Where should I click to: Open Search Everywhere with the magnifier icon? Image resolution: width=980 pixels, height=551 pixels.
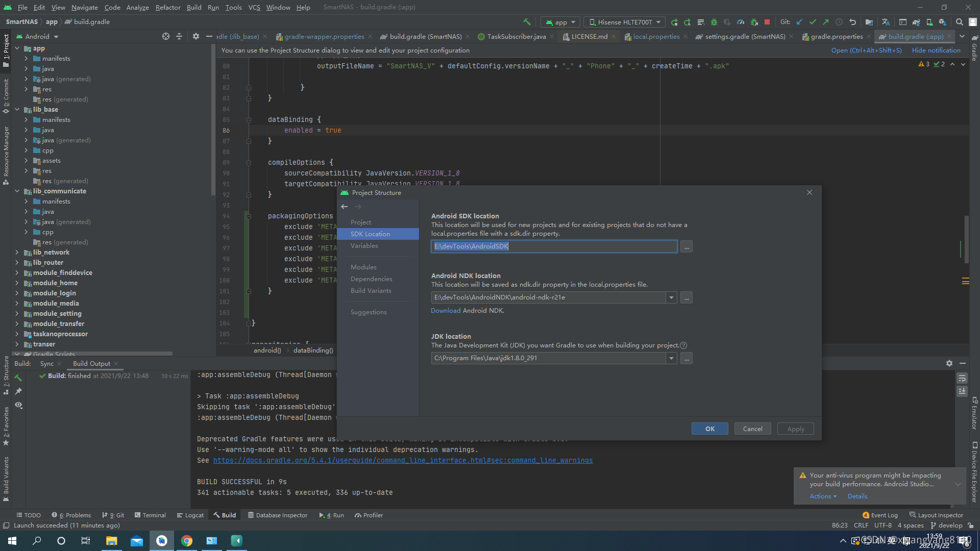[x=960, y=22]
